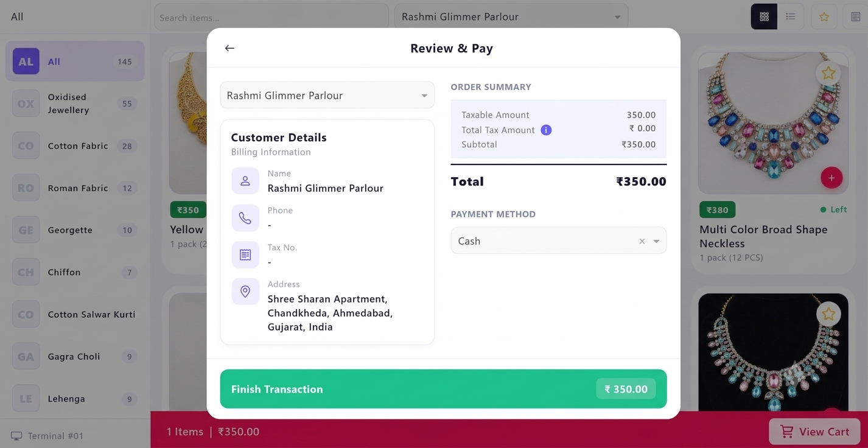The width and height of the screenshot is (868, 448).
Task: Click the Total ₹350.00 amount
Action: (x=642, y=181)
